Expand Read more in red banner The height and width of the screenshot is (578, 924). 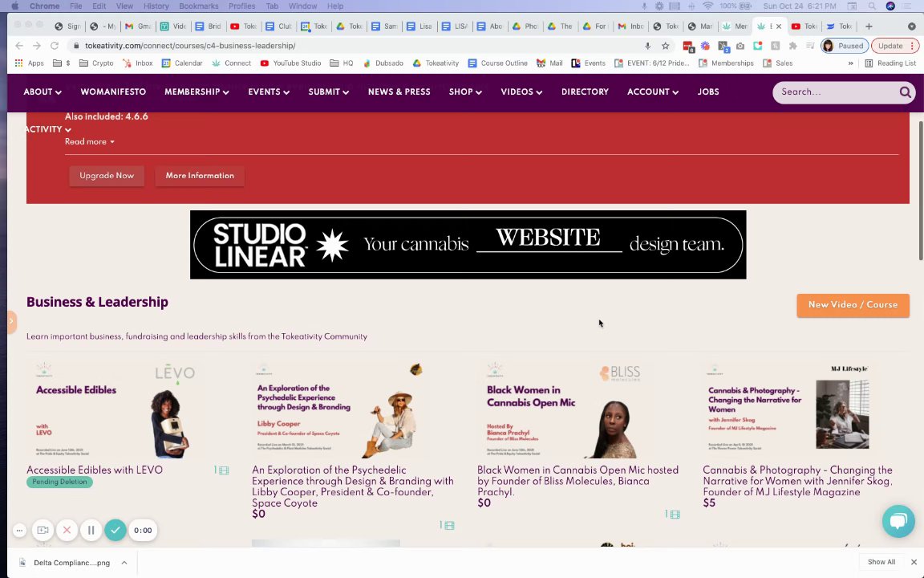coord(90,141)
